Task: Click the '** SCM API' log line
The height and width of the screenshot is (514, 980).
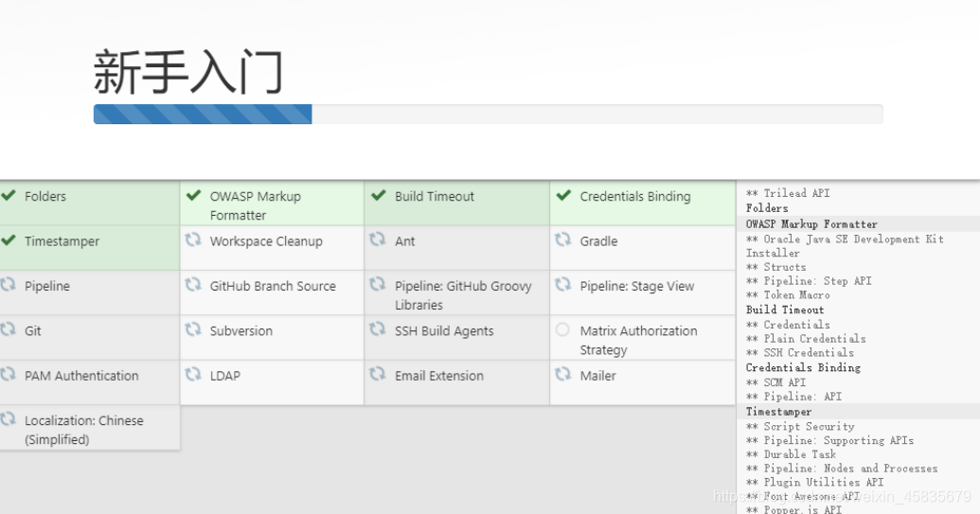Action: [x=775, y=382]
